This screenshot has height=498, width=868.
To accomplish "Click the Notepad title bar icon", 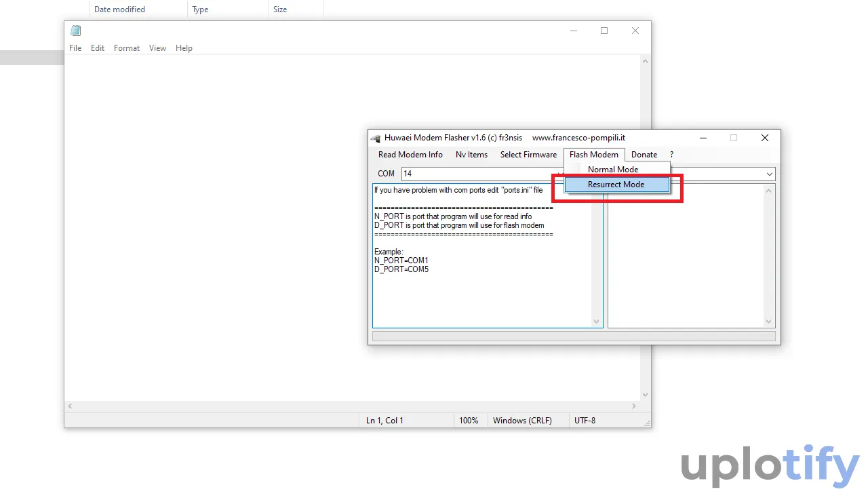I will point(76,31).
